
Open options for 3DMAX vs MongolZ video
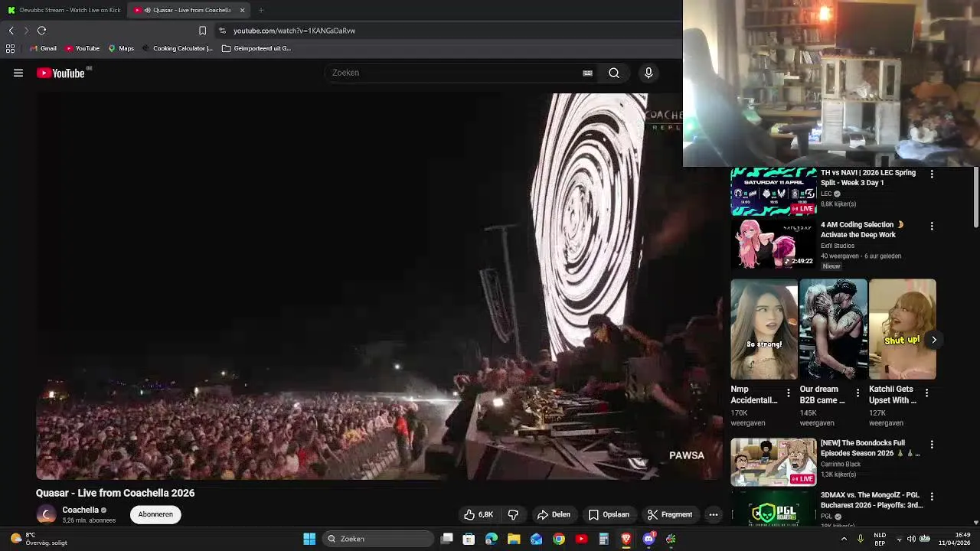932,497
